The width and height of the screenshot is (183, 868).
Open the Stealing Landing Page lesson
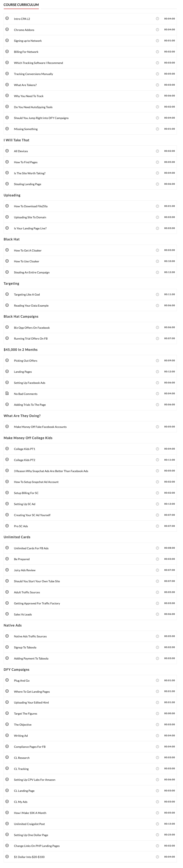[28, 184]
